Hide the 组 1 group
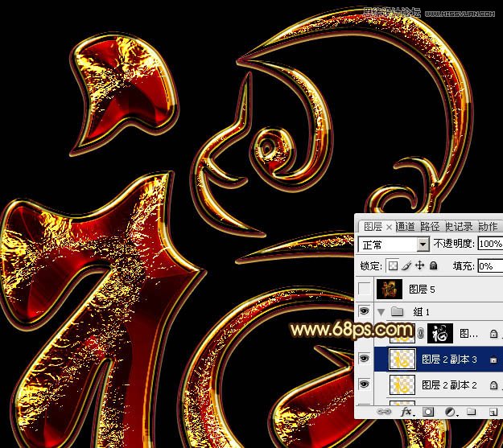This screenshot has height=448, width=503. pyautogui.click(x=364, y=310)
